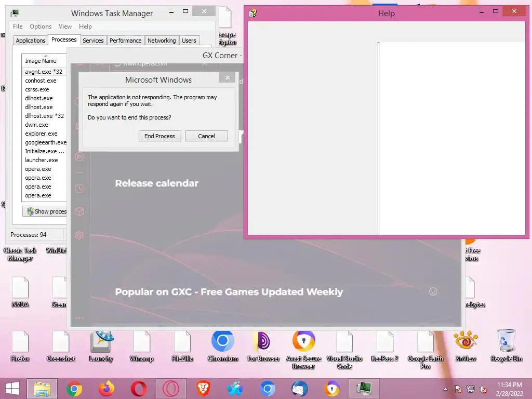
Task: Click the Task Manager title bar icon
Action: coord(14,13)
